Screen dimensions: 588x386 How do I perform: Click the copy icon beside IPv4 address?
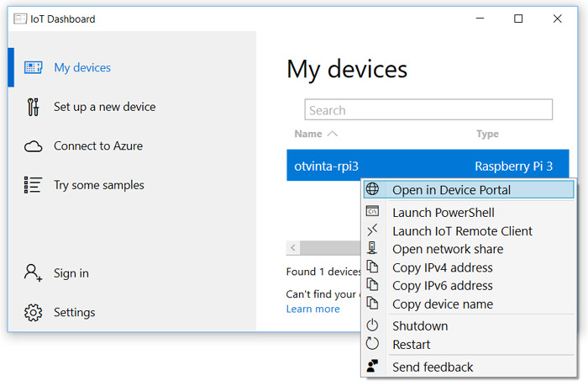372,267
